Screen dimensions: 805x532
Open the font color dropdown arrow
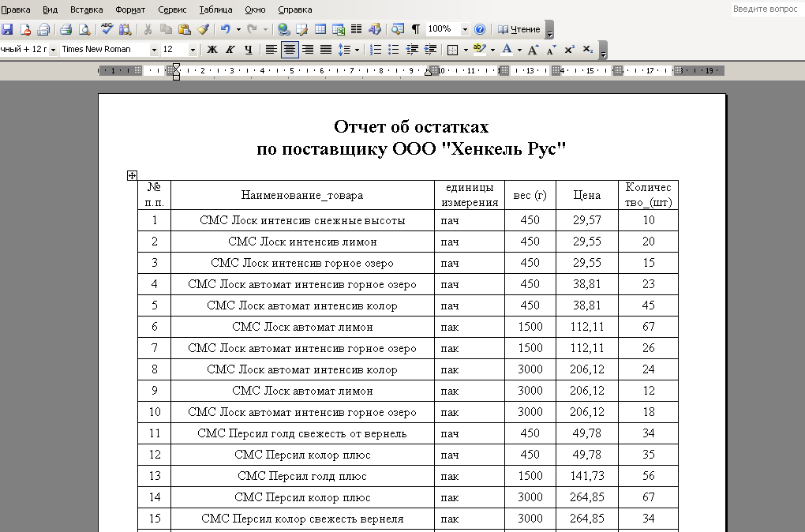(519, 49)
